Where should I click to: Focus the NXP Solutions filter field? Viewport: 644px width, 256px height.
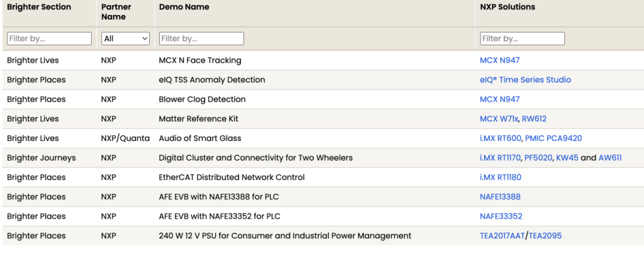[x=522, y=39]
